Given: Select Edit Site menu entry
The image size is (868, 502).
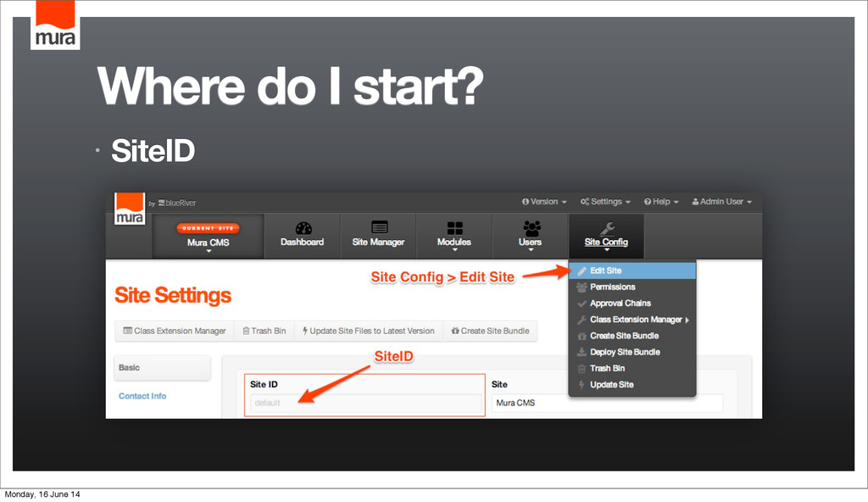Looking at the screenshot, I should (632, 271).
